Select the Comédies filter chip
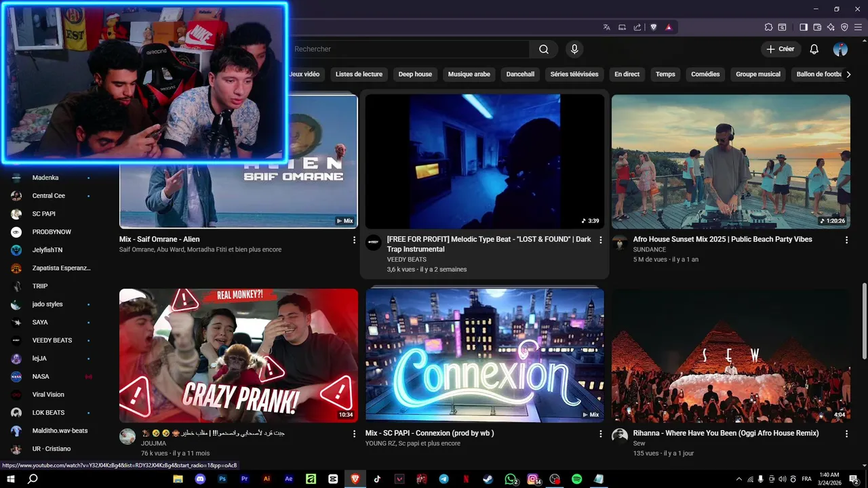The width and height of the screenshot is (868, 488). coord(705,74)
